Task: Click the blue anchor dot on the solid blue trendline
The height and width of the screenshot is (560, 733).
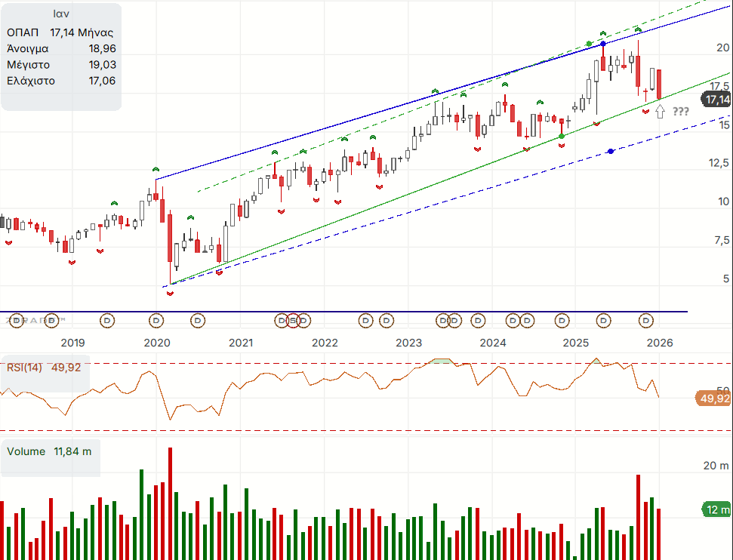Action: [603, 45]
